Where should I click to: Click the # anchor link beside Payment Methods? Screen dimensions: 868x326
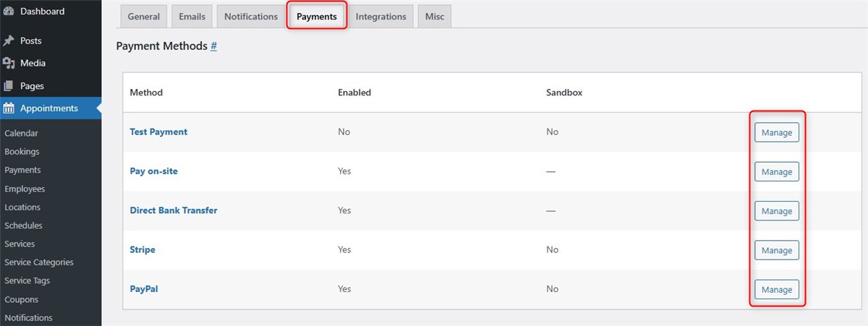(x=213, y=46)
